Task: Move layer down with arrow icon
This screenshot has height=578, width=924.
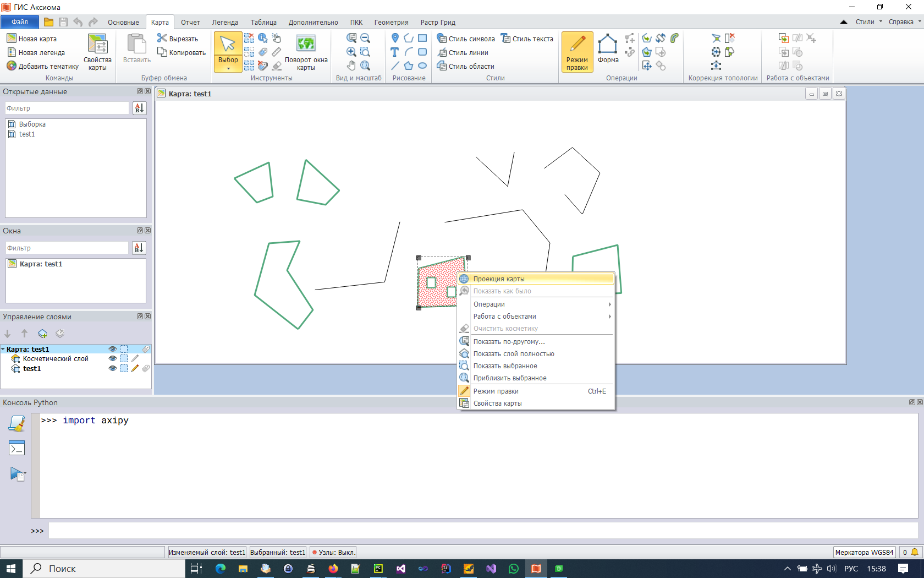Action: coord(8,334)
